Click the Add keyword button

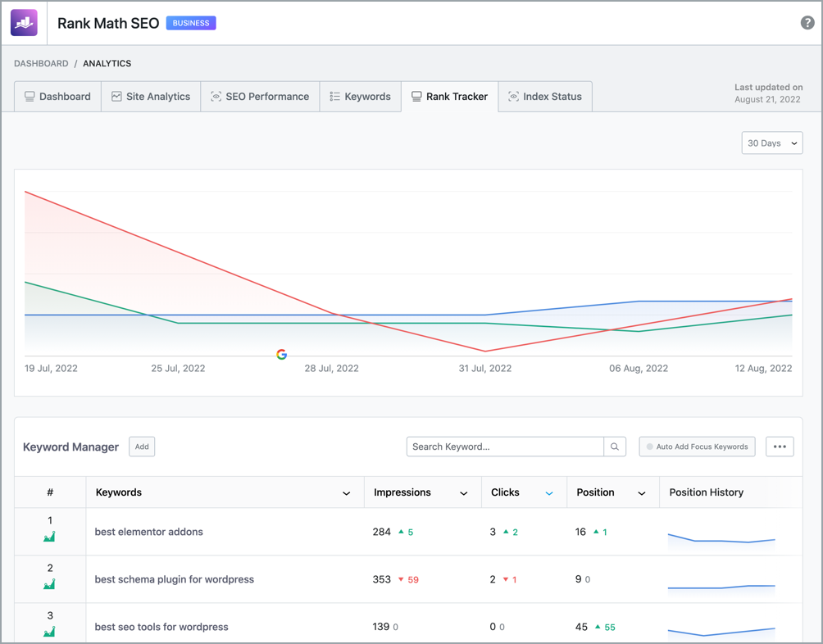click(142, 447)
